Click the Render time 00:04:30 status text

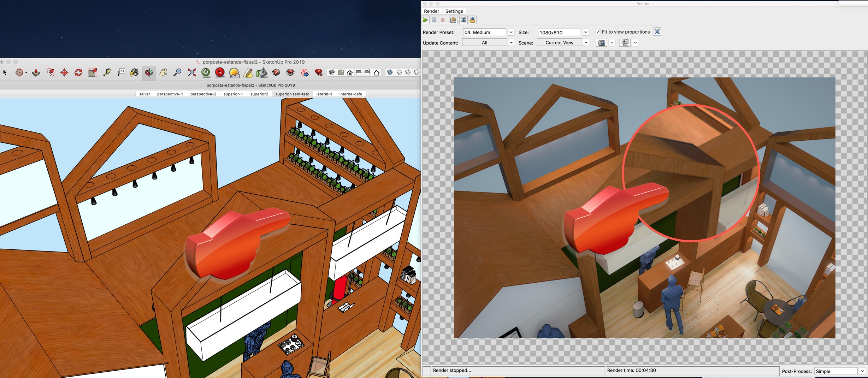pos(631,370)
